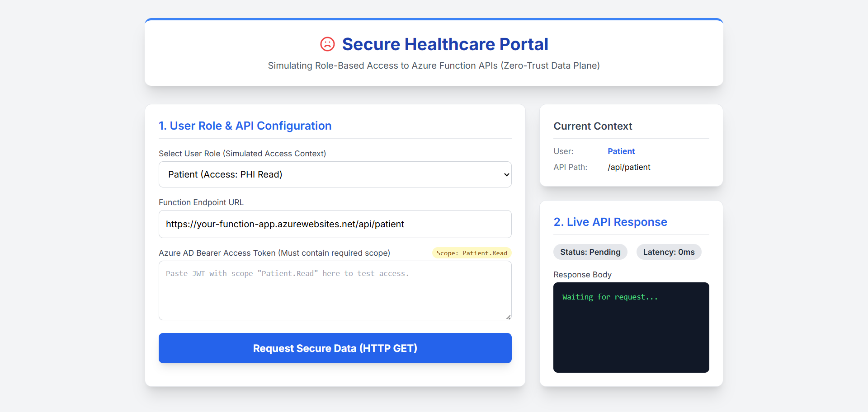The width and height of the screenshot is (868, 412).
Task: Focus the Function Endpoint URL field
Action: [335, 224]
